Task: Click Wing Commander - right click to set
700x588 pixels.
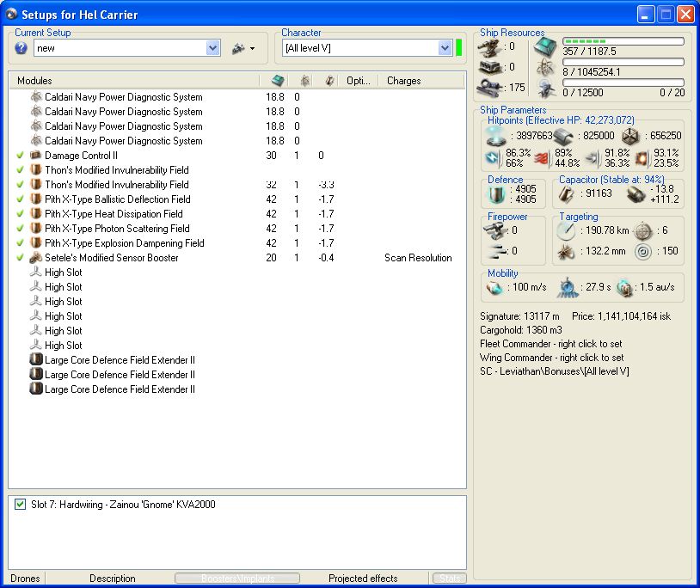Action: (552, 358)
